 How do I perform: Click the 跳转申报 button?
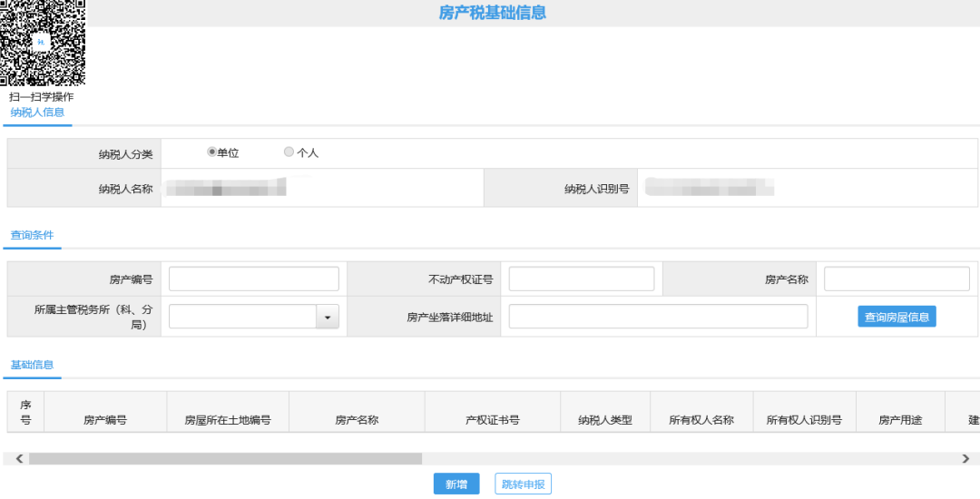523,484
